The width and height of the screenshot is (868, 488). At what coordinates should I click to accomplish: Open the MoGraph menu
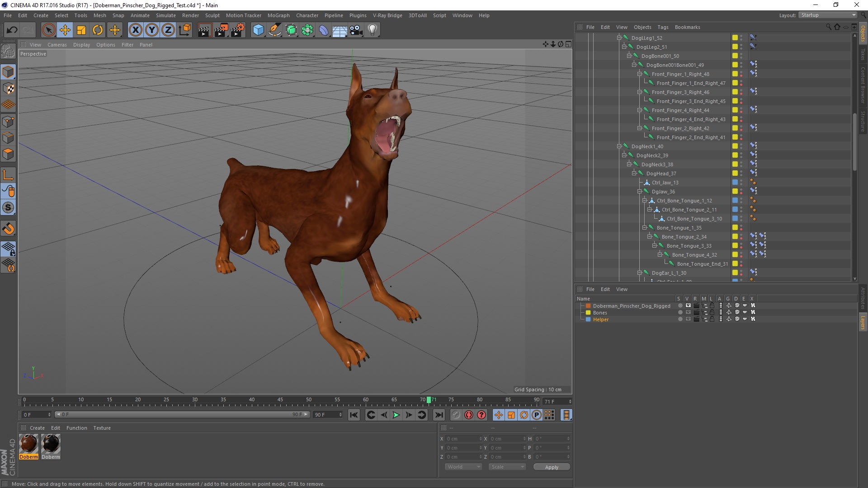[x=278, y=15]
